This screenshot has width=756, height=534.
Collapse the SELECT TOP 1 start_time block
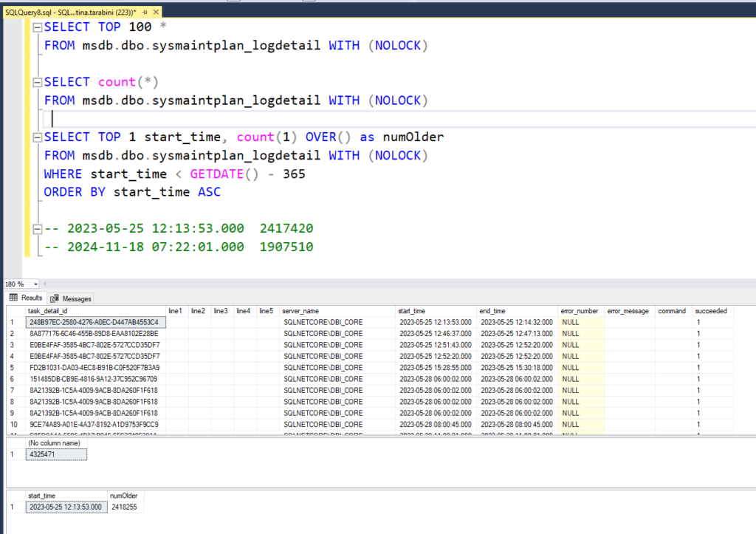tap(38, 137)
